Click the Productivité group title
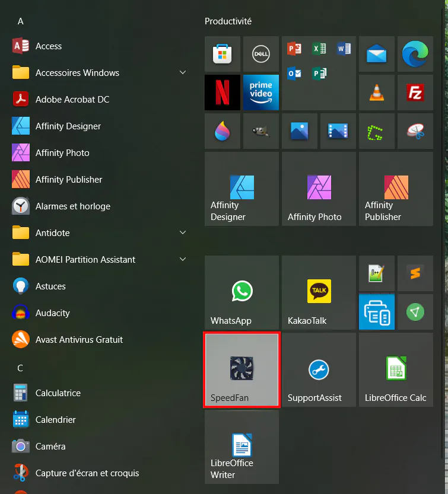Screen dimensions: 448x494 coord(228,21)
